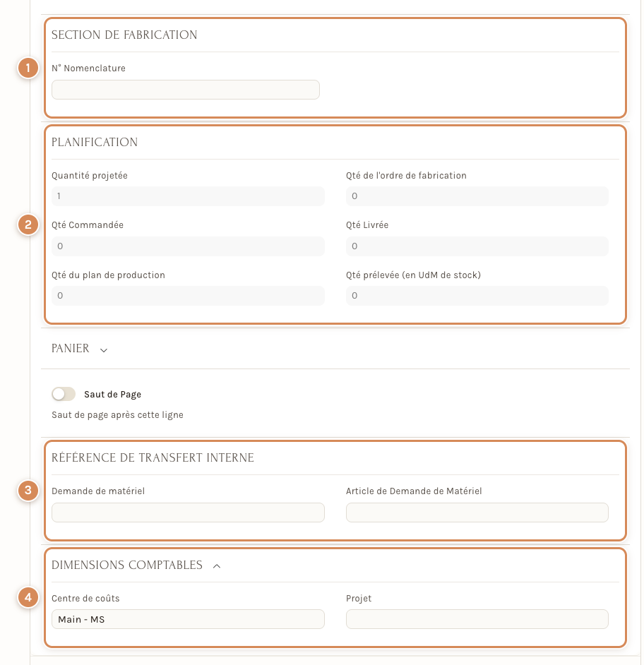Image resolution: width=644 pixels, height=665 pixels.
Task: Click the Qté prélevée (en UdM de stock) field
Action: (477, 296)
